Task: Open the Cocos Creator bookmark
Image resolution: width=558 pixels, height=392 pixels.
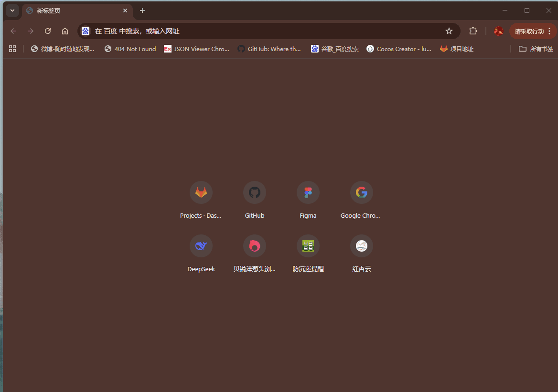Action: (399, 49)
